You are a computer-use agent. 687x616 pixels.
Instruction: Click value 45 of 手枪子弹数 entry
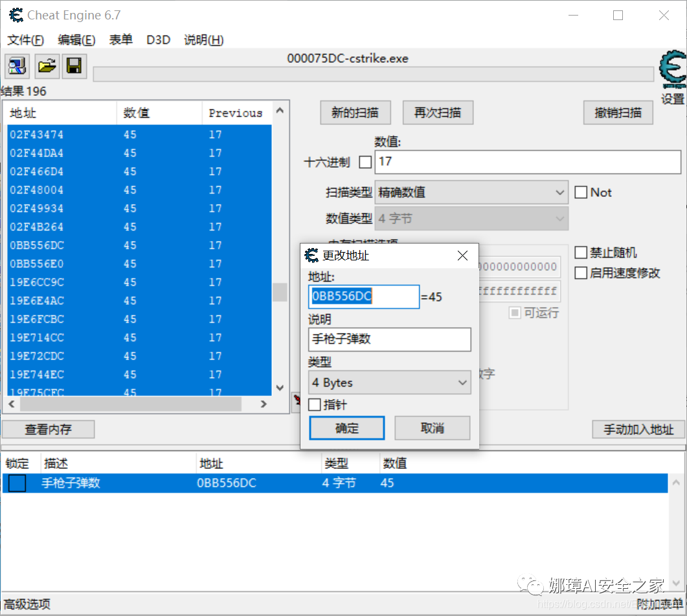[387, 483]
